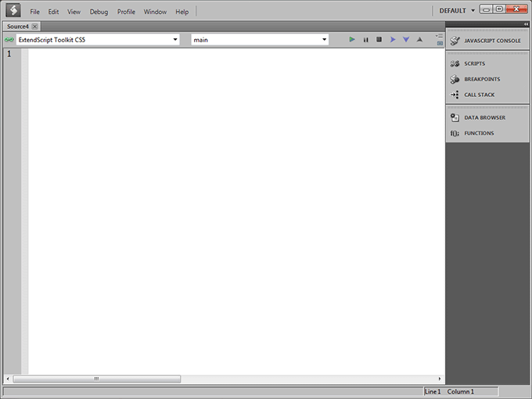This screenshot has width=532, height=399.
Task: Open the Window menu
Action: click(155, 12)
